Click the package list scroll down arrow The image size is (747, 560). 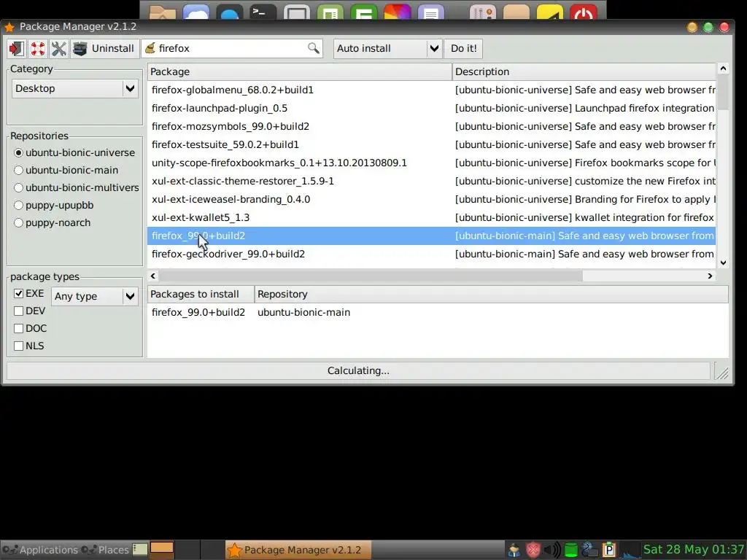pyautogui.click(x=723, y=262)
